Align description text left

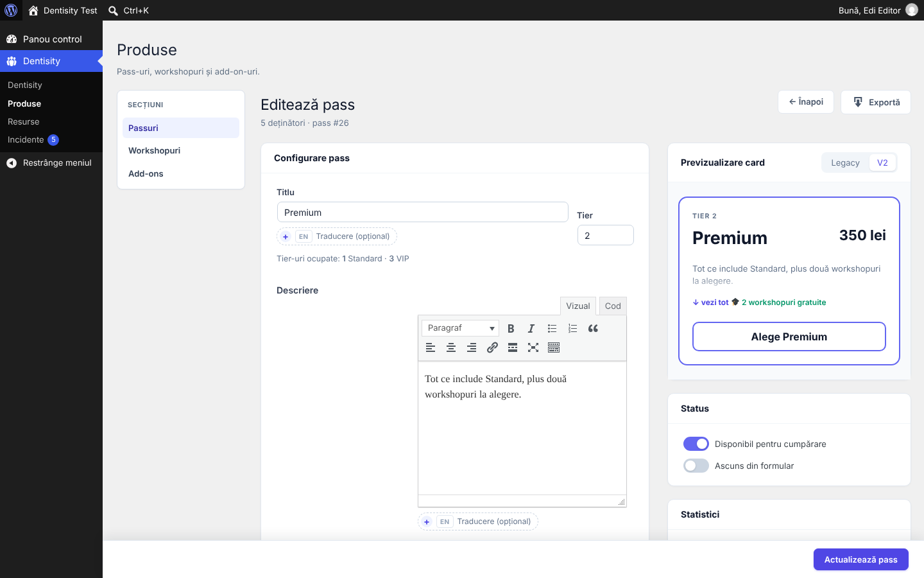(431, 347)
